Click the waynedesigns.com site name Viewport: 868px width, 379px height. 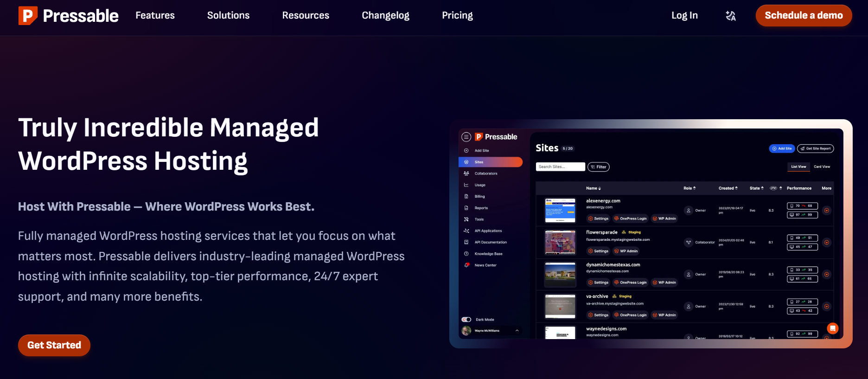pos(606,329)
